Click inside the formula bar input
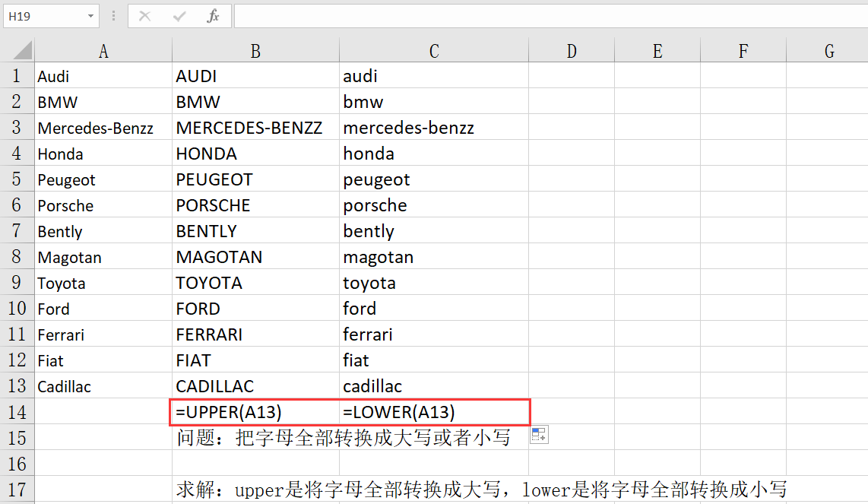868x504 pixels. coord(551,16)
